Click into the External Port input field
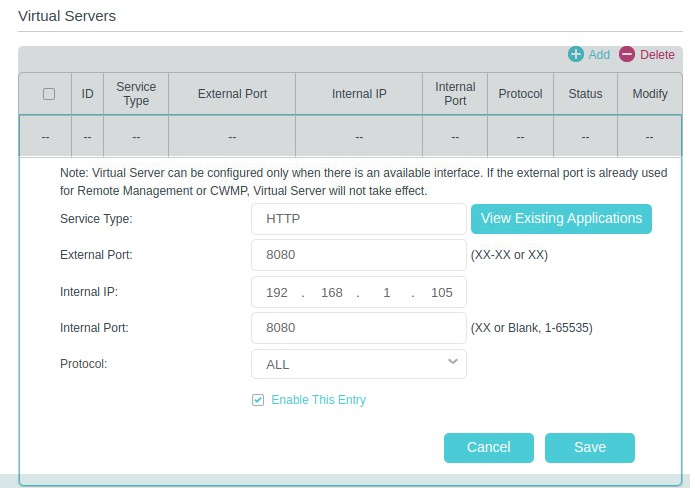690x488 pixels. [x=358, y=255]
